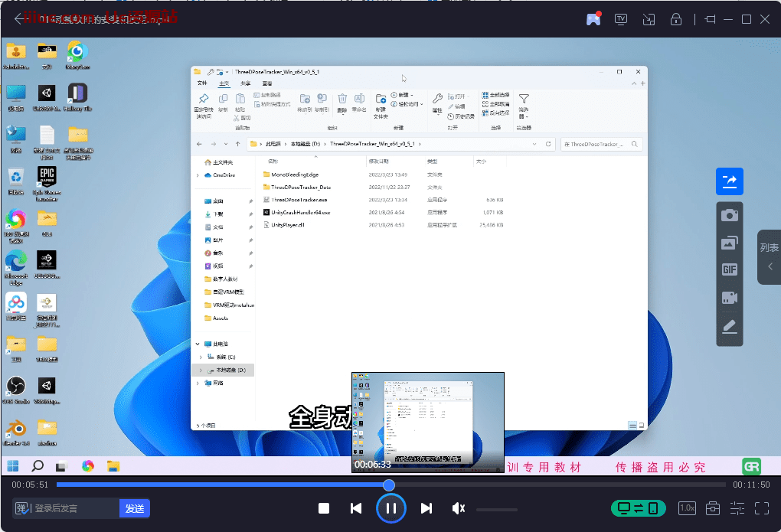Open the 1.0x playback speed menu
Screen dimensions: 781x532
click(x=687, y=508)
